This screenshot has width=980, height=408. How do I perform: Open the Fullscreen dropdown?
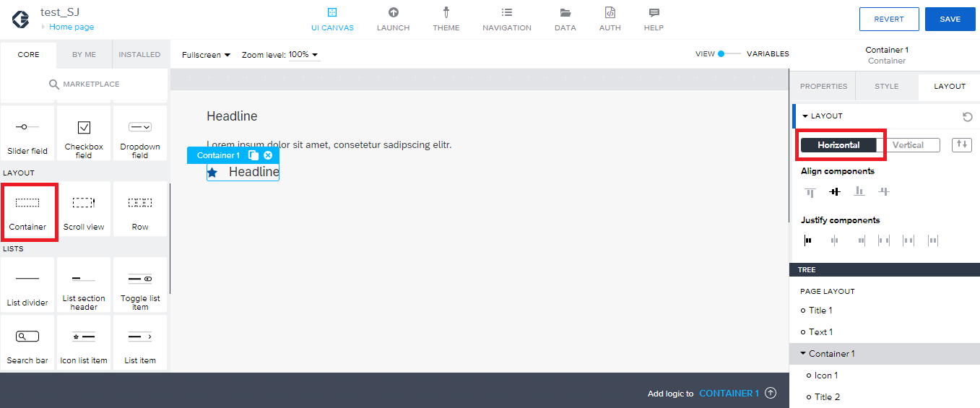pyautogui.click(x=206, y=55)
